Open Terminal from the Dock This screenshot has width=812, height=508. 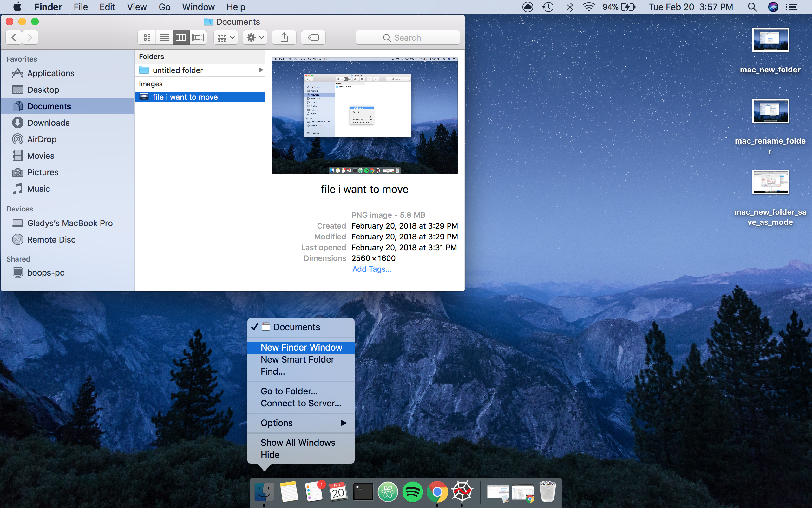(x=363, y=492)
